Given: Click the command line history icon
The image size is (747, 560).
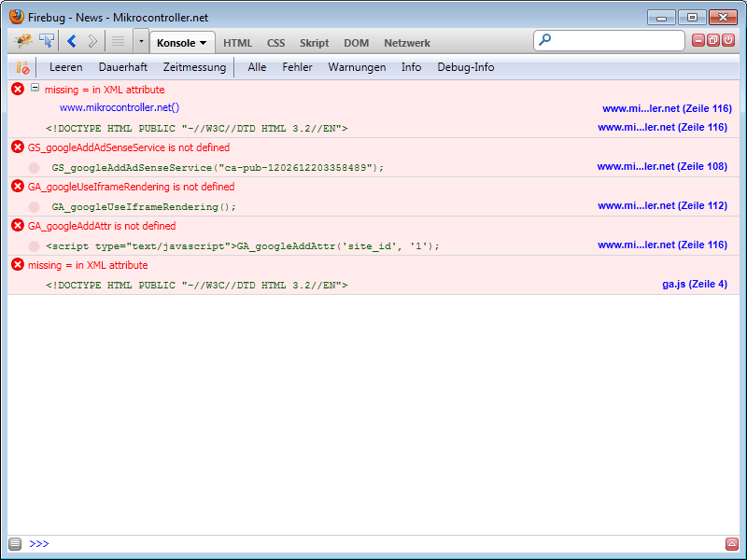Looking at the screenshot, I should (x=15, y=543).
